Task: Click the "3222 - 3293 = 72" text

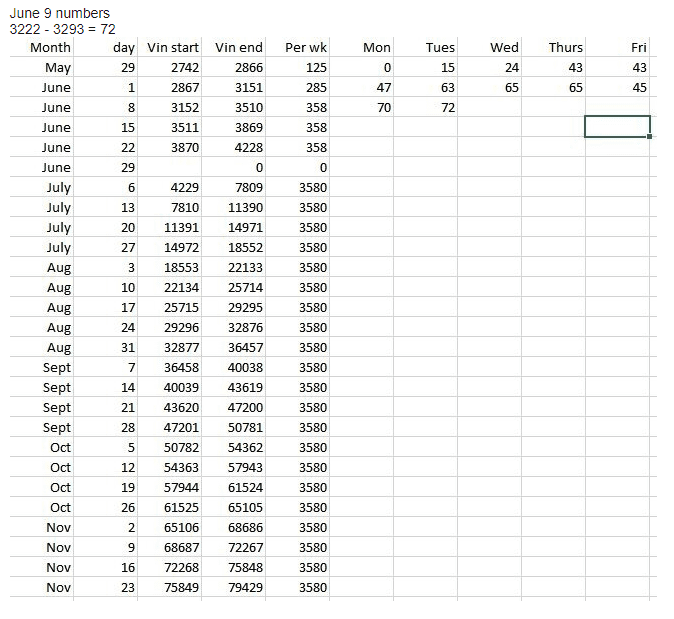Action: point(62,29)
